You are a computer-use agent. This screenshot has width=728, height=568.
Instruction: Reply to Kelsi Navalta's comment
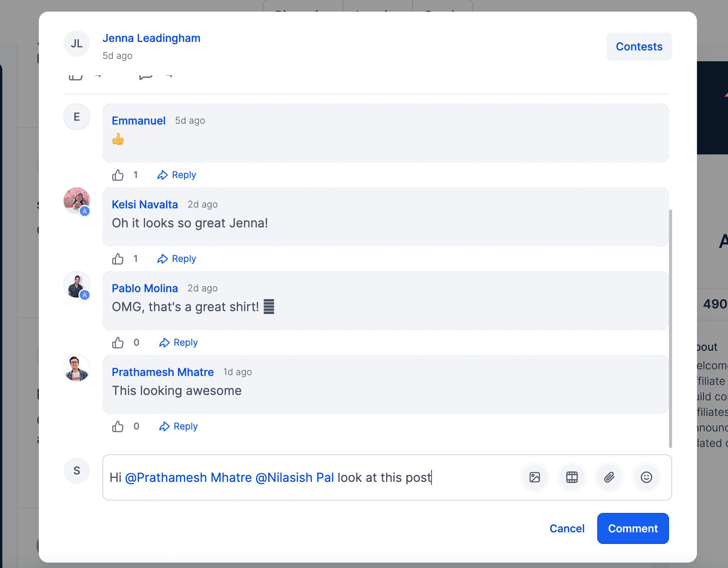tap(177, 259)
